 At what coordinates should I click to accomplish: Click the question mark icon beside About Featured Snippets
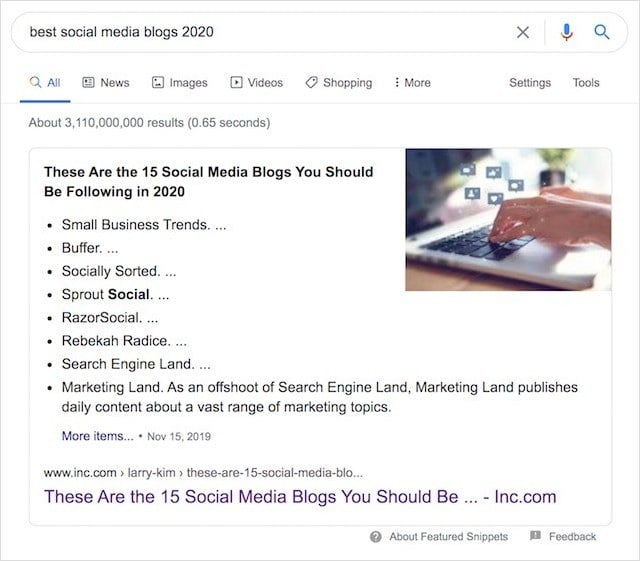(376, 537)
